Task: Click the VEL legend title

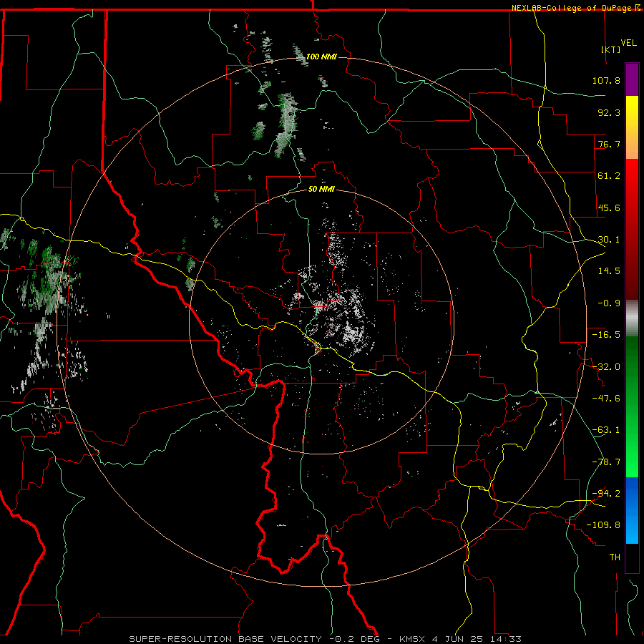Action: coord(629,43)
